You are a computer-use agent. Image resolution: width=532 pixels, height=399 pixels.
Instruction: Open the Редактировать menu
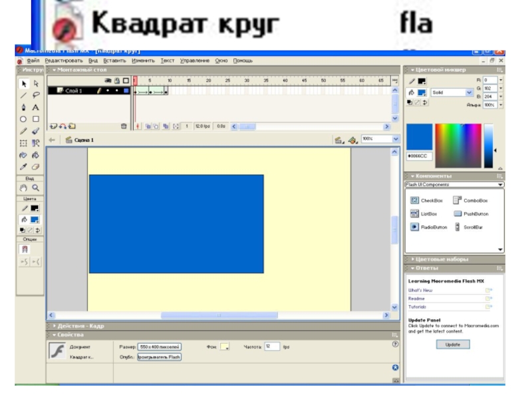pos(64,61)
